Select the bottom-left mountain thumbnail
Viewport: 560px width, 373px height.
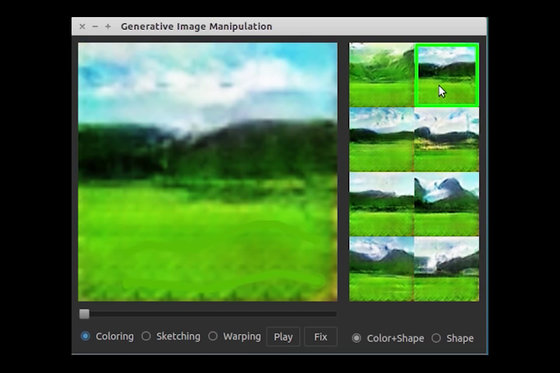click(x=381, y=269)
